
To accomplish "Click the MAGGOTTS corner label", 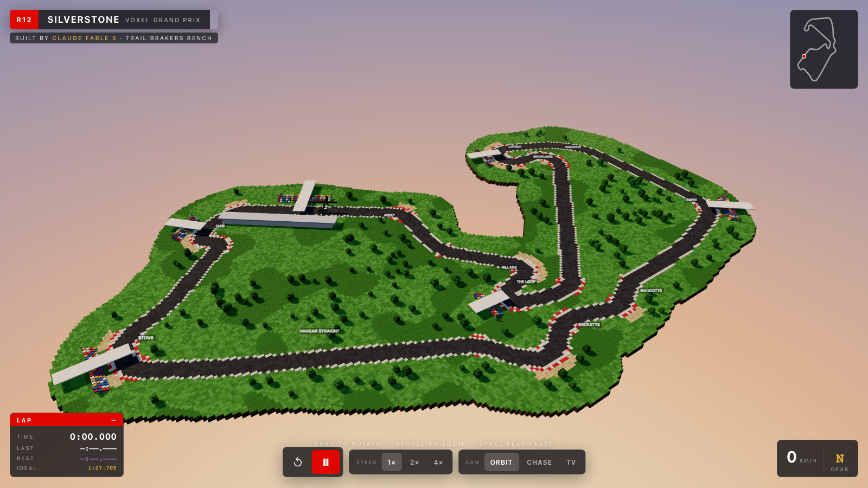I will (x=651, y=291).
